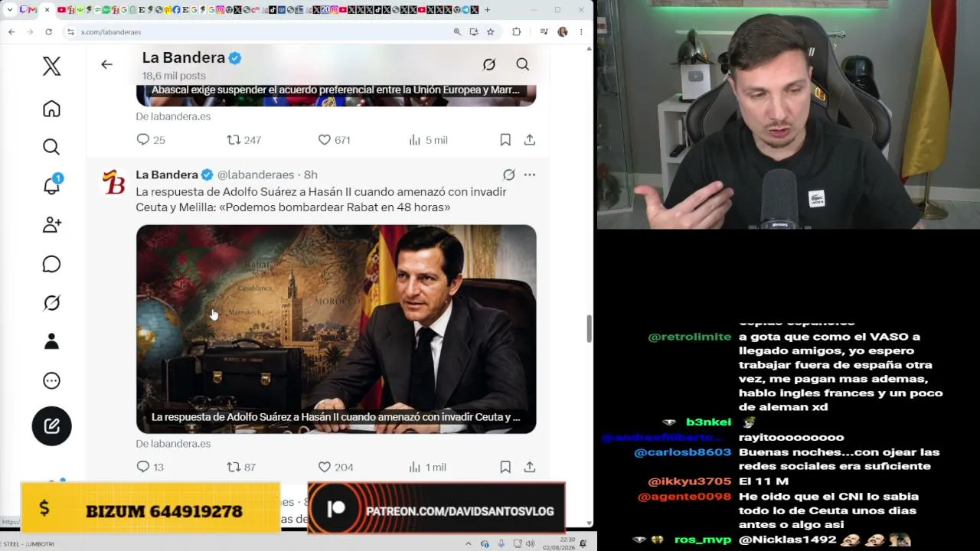
Task: Go back using the profile header arrow
Action: coord(106,64)
